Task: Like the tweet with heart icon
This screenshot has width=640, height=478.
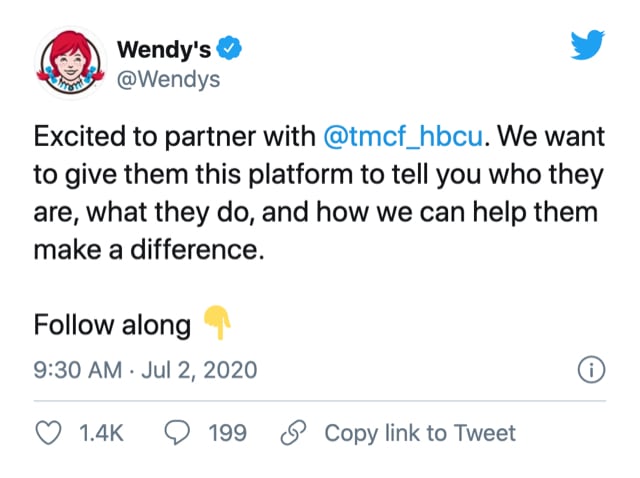Action: click(49, 433)
